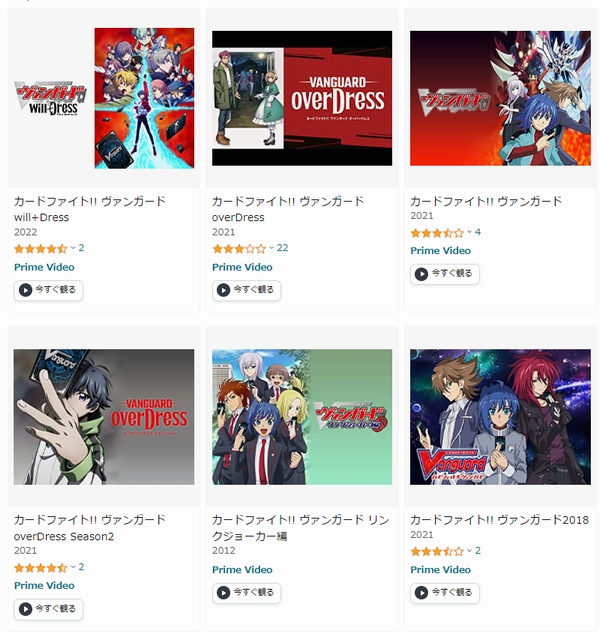600x637 pixels.
Task: Open the カードファイト!! ヴァンガード2018 title link
Action: coord(499,520)
